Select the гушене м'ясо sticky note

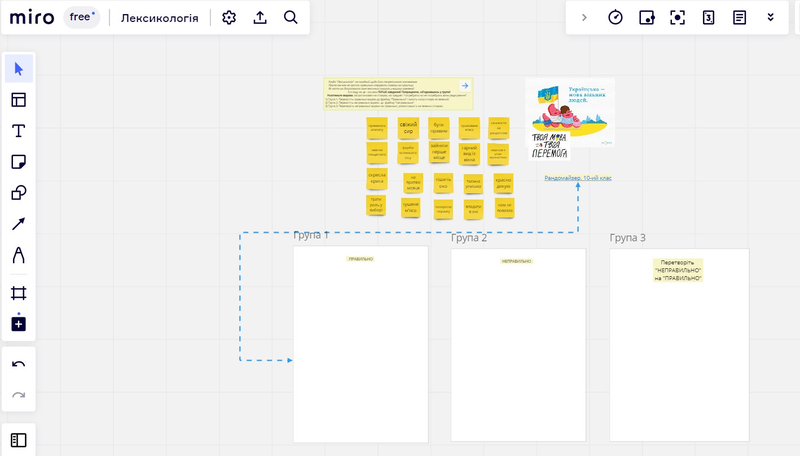click(x=411, y=208)
